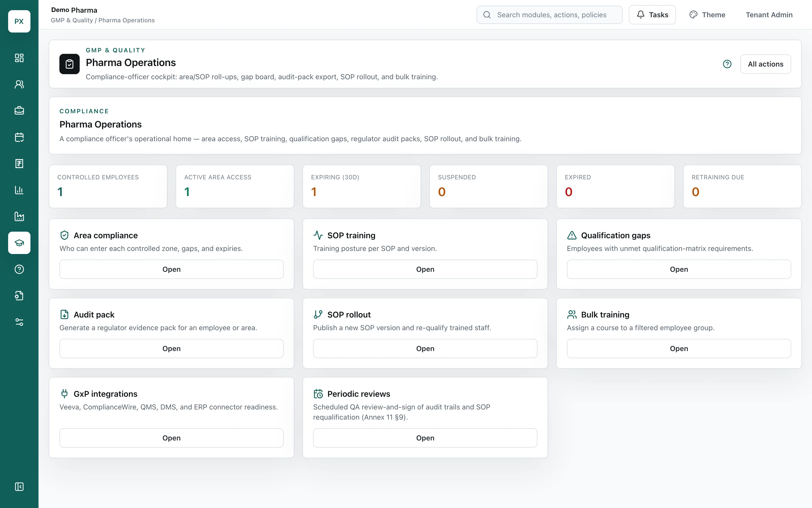This screenshot has height=508, width=812.
Task: Click the GxP integrations plug icon
Action: [x=64, y=393]
